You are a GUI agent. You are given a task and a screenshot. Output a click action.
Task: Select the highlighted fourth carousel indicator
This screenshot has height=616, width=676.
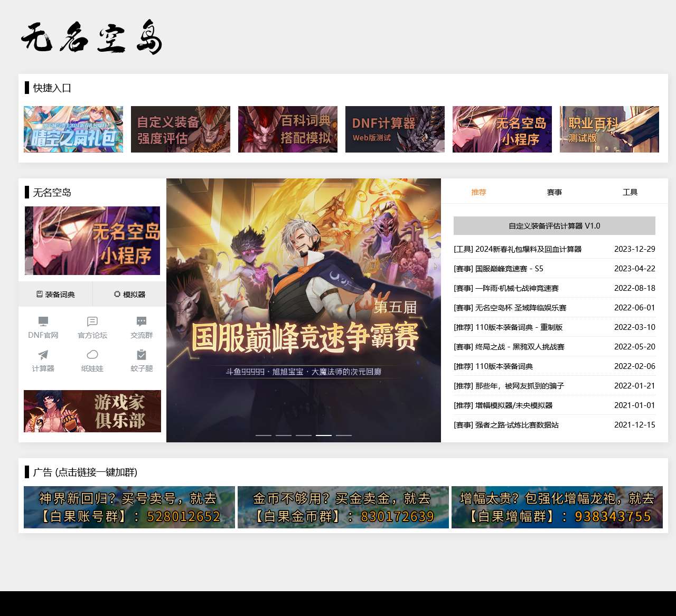point(324,435)
